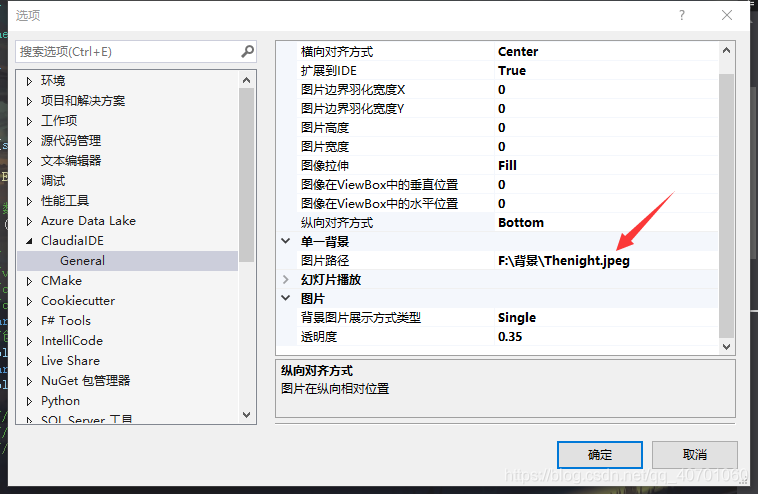Viewport: 758px width, 494px height.
Task: Click the 图片路径 property label
Action: click(325, 261)
